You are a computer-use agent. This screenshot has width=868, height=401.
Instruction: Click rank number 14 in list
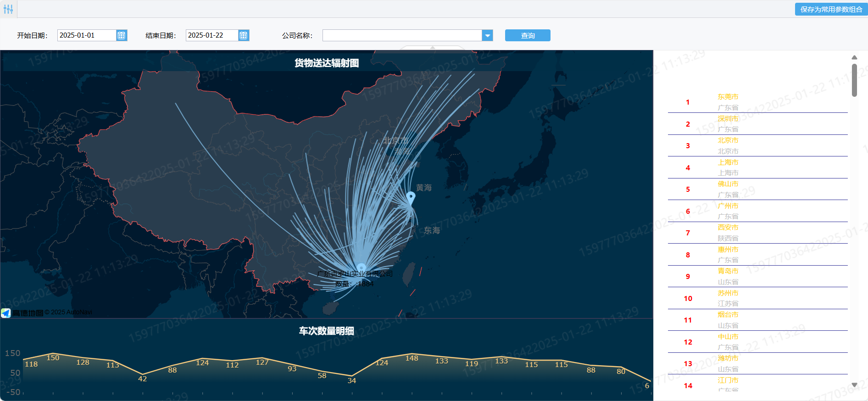pyautogui.click(x=688, y=386)
